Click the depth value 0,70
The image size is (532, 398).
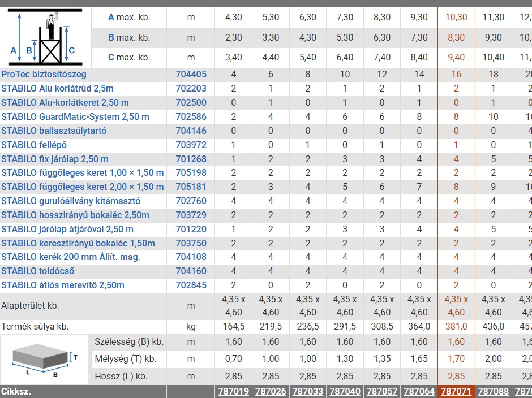point(233,358)
